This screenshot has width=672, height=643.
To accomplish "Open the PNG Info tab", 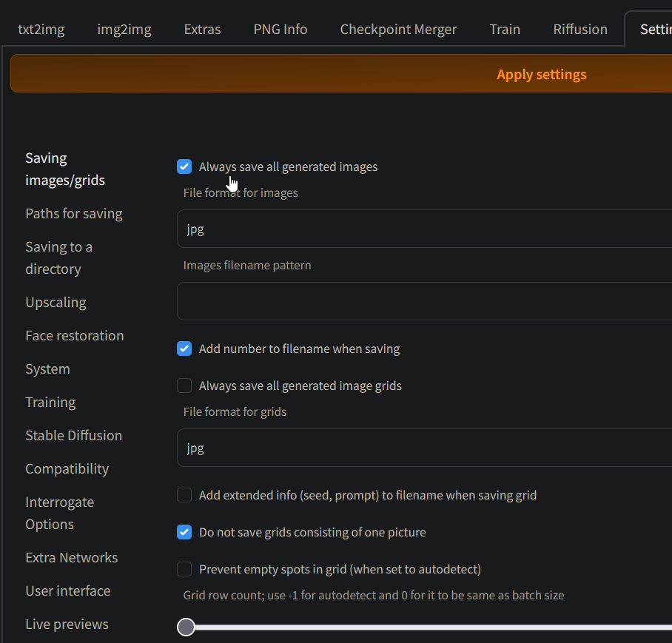I will click(x=280, y=30).
